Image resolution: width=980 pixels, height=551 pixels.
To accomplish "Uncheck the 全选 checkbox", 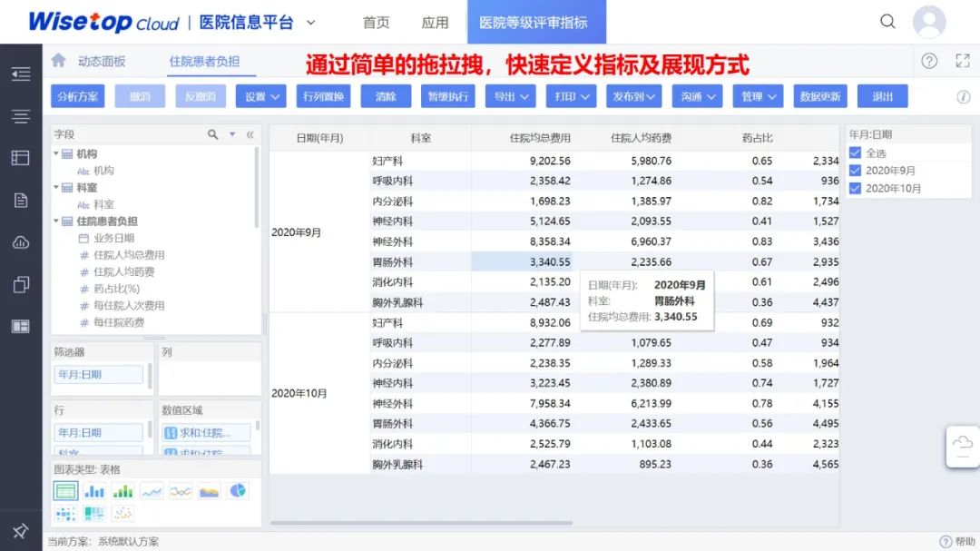I will coord(855,153).
